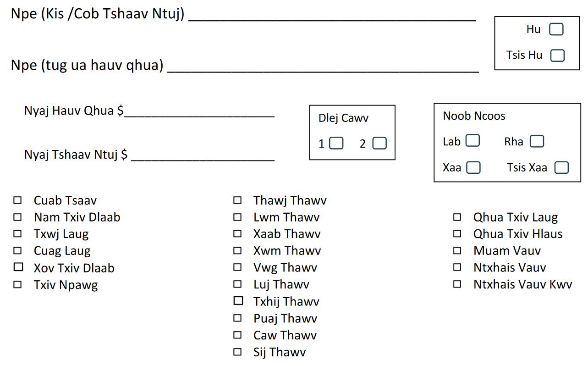Check Qhua Txiv Laug
The image size is (588, 366).
coord(457,217)
